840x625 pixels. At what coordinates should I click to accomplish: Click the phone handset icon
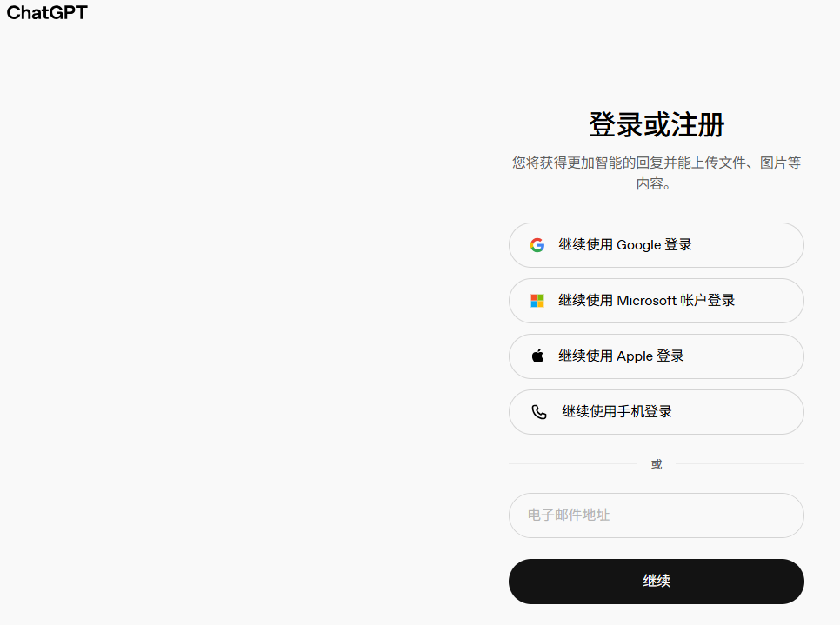pyautogui.click(x=539, y=412)
